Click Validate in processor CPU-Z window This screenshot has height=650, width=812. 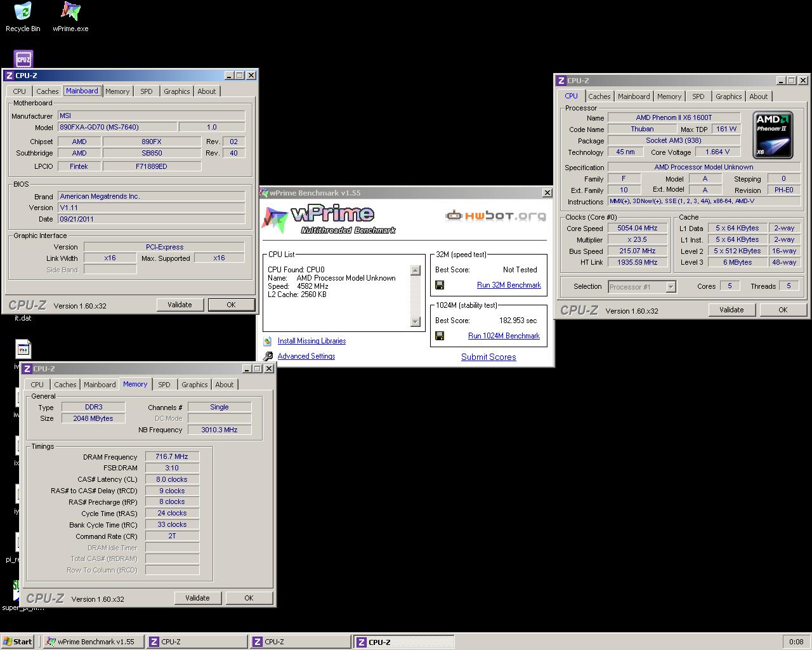click(731, 310)
